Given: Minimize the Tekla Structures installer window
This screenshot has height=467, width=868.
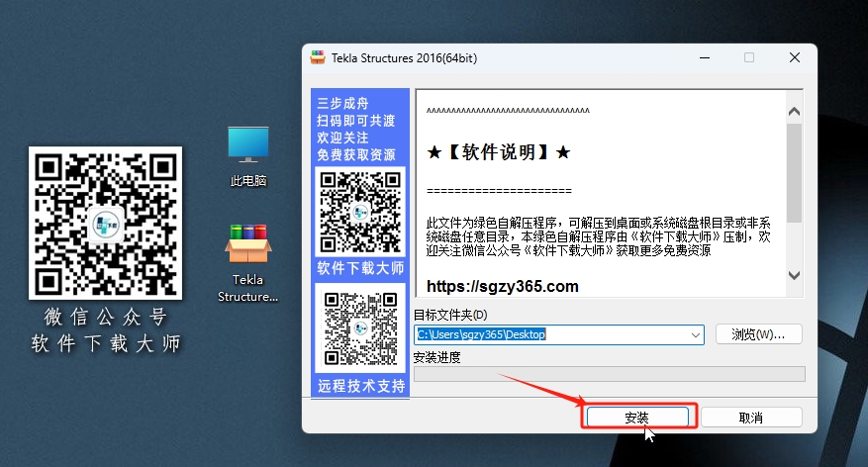Looking at the screenshot, I should (x=705, y=57).
